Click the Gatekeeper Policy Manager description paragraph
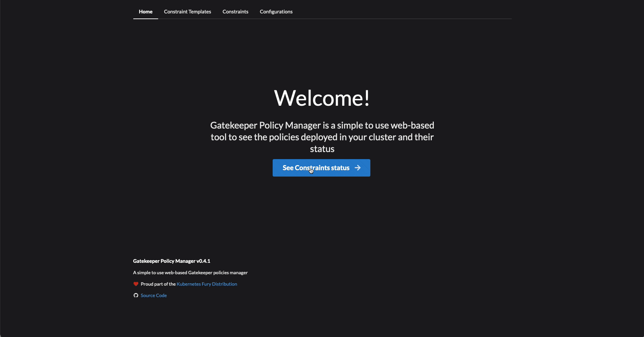Viewport: 644px width, 337px height. [322, 137]
